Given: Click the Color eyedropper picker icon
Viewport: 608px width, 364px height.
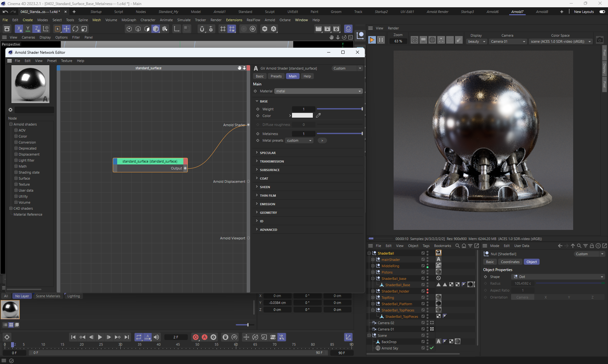Looking at the screenshot, I should click(319, 115).
